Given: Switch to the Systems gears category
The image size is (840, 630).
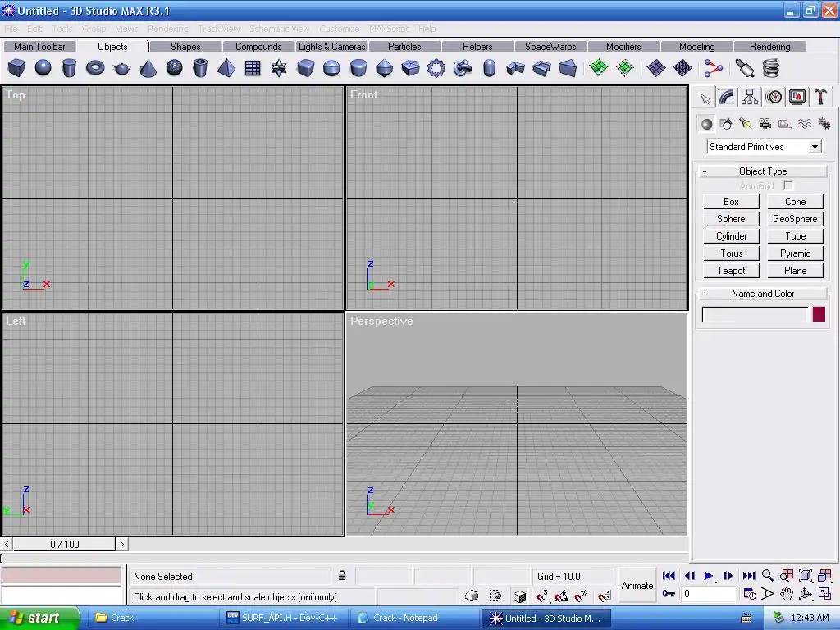Looking at the screenshot, I should [x=824, y=124].
